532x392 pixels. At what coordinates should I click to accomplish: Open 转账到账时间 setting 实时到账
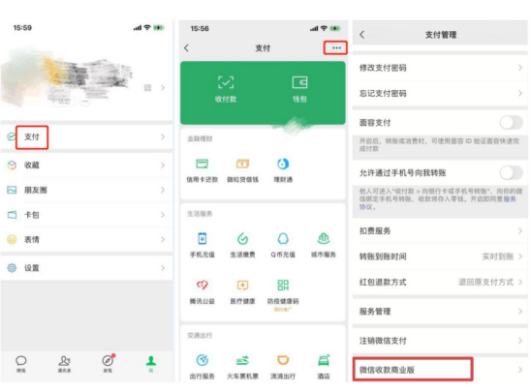click(498, 256)
